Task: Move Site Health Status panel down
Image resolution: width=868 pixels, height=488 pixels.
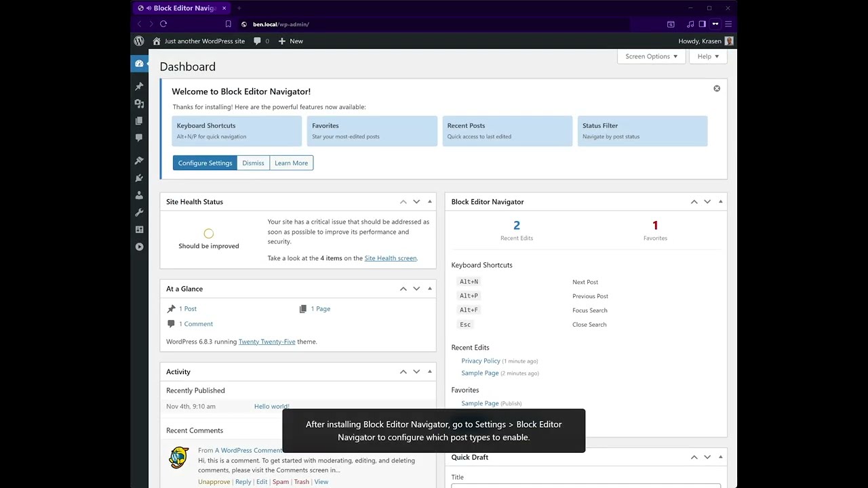Action: (416, 202)
